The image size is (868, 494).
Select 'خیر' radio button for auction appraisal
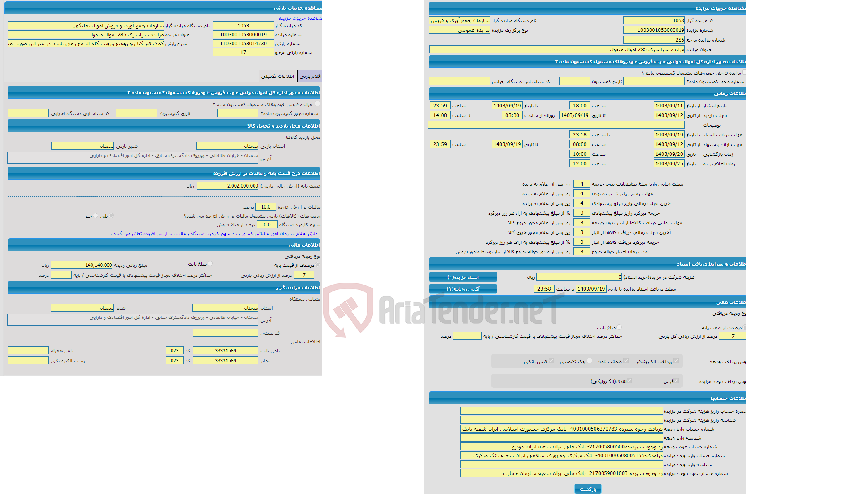click(x=92, y=215)
